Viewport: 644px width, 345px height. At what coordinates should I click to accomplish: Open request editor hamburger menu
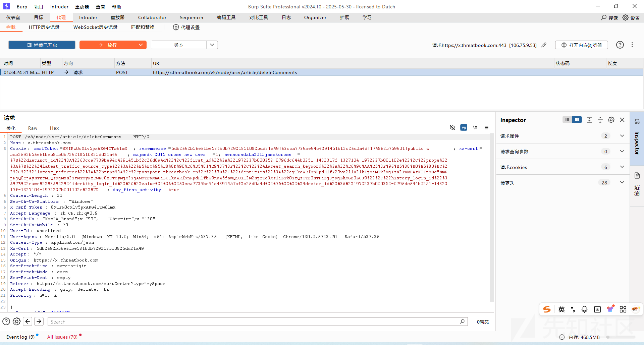click(486, 127)
